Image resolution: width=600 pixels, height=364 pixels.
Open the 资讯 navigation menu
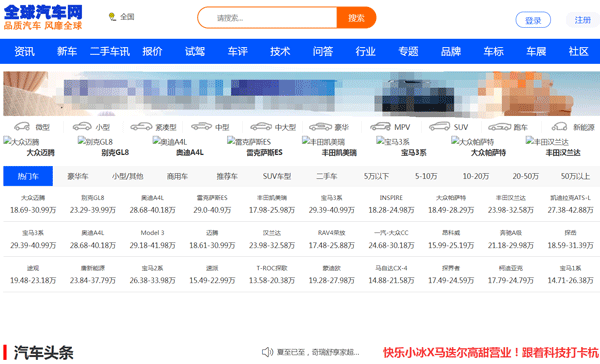(x=24, y=51)
